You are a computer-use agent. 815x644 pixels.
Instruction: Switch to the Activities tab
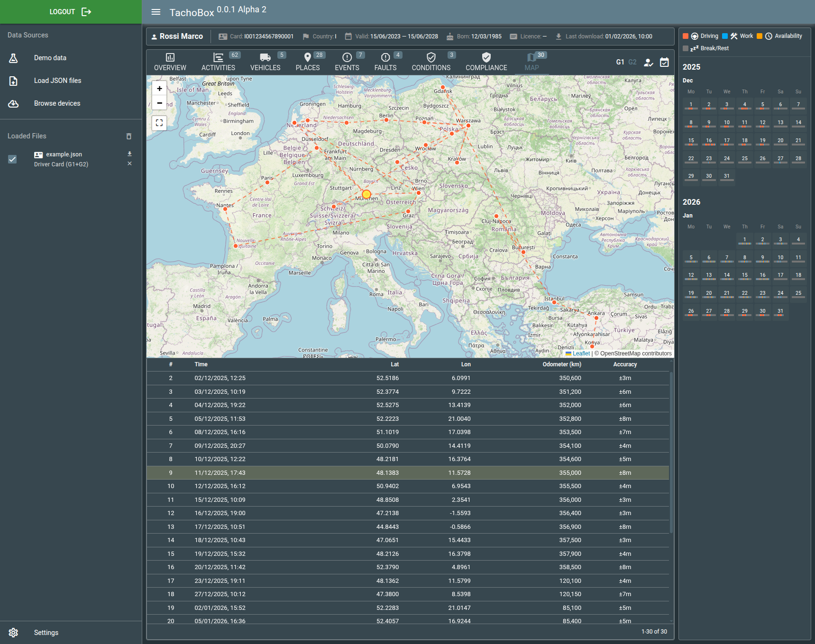pyautogui.click(x=218, y=62)
